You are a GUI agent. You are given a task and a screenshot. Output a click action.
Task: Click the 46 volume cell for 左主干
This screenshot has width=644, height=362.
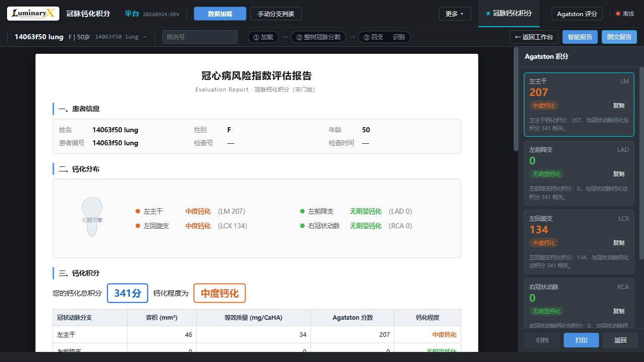coord(162,334)
